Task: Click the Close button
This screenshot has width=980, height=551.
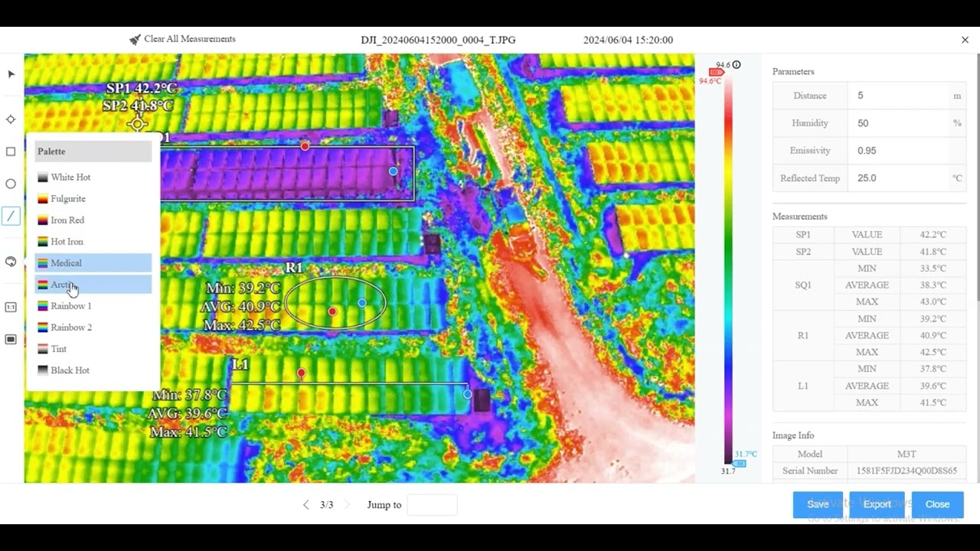Action: pos(937,504)
